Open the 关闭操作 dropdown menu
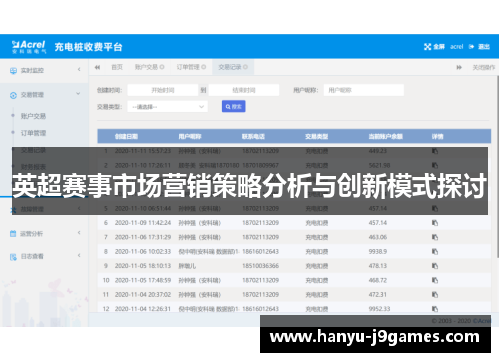Screen dimensions: 500x362 click(x=484, y=68)
